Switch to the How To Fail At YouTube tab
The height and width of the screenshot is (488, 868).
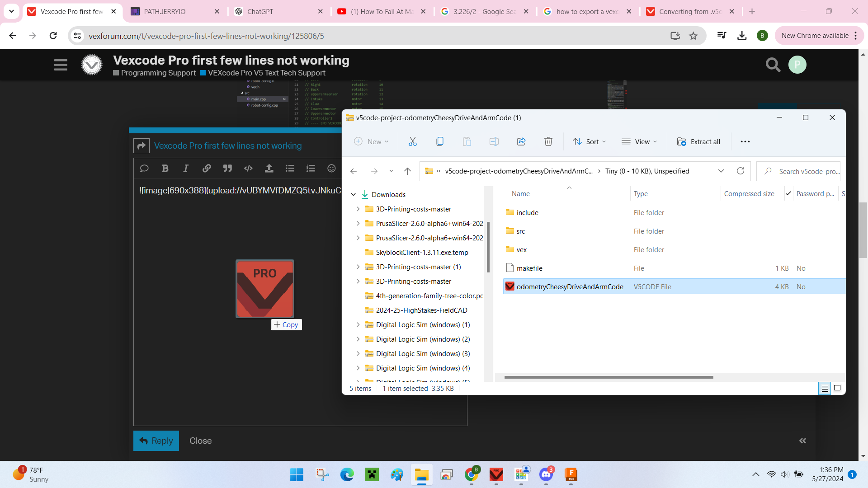(382, 11)
